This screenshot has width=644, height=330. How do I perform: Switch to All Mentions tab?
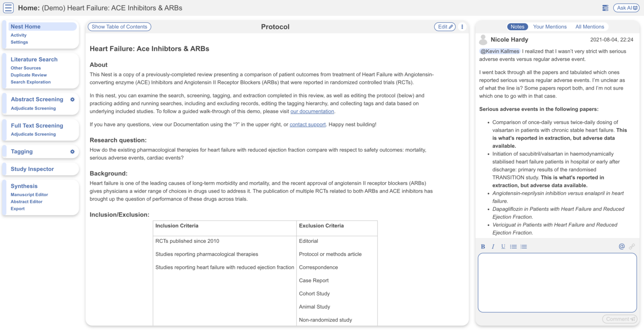589,27
